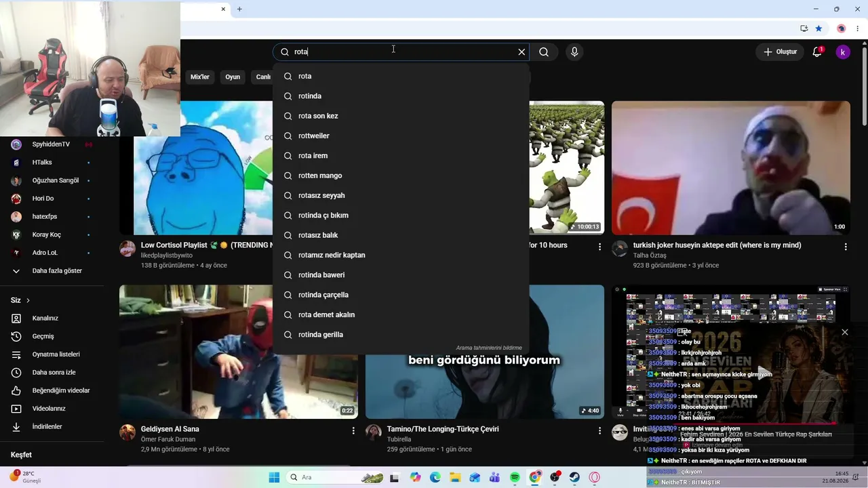The width and height of the screenshot is (868, 488).
Task: Click the taskbar search box 'Ara'
Action: (335, 477)
